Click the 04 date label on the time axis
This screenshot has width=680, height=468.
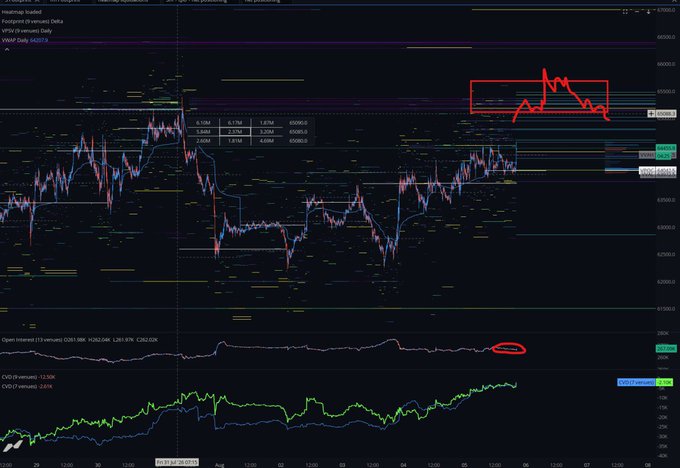coord(403,465)
